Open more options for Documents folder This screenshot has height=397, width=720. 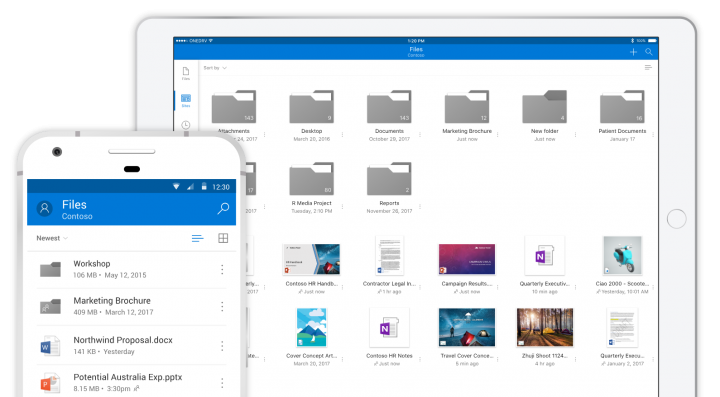click(x=420, y=135)
